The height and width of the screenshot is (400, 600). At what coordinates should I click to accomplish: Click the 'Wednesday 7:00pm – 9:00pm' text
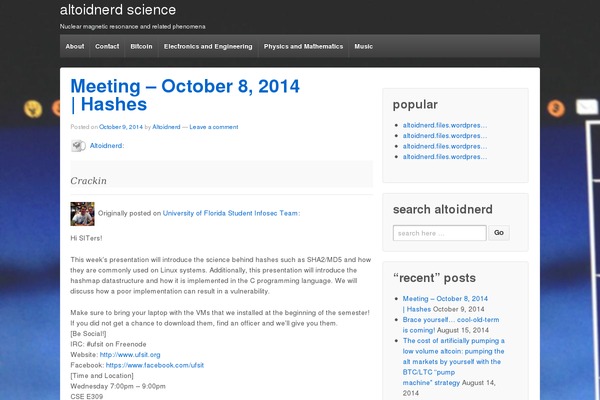118,386
